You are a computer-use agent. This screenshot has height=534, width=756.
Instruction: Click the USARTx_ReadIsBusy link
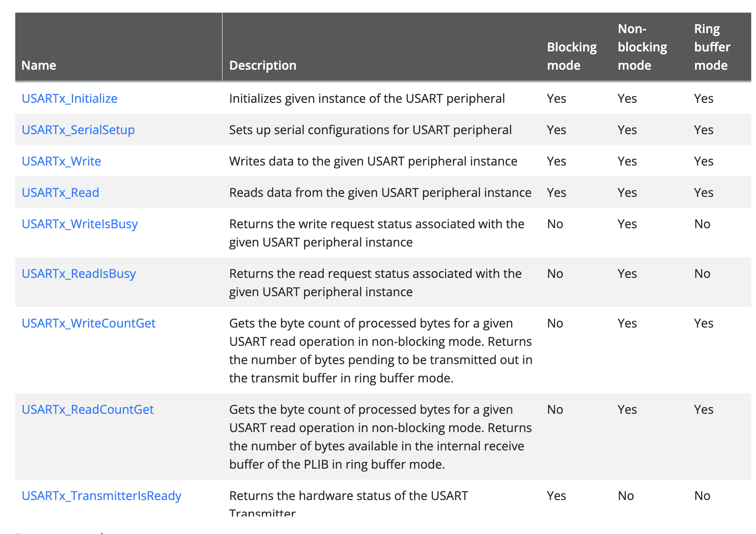79,274
